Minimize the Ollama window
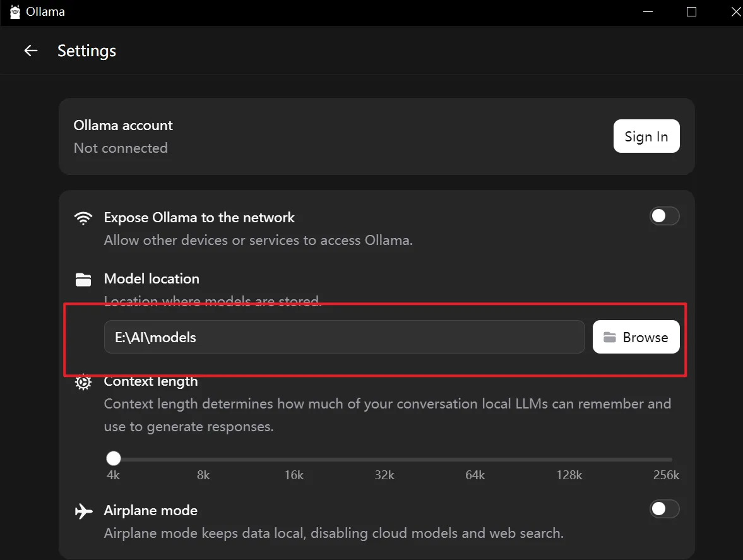Screen dimensions: 743x560 (x=645, y=12)
